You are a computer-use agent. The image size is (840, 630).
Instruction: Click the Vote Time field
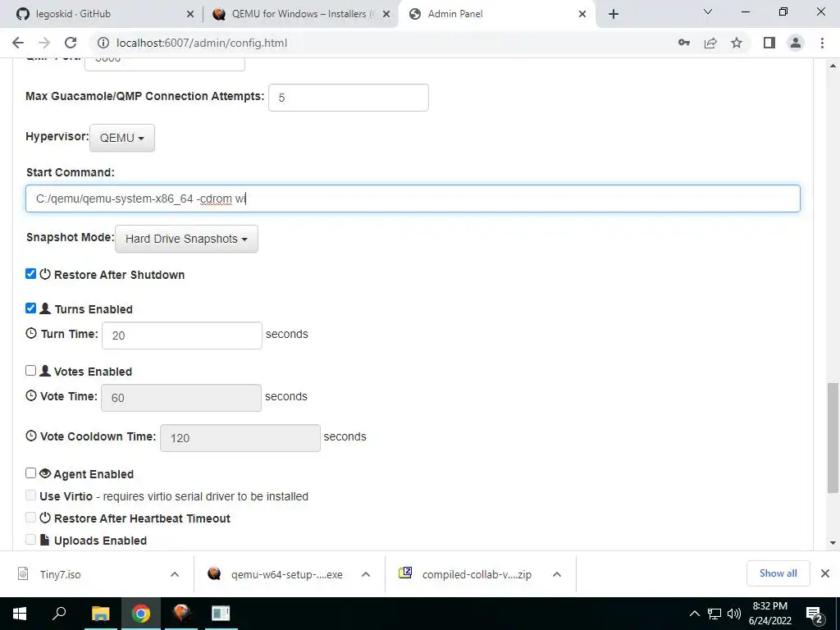pyautogui.click(x=181, y=398)
